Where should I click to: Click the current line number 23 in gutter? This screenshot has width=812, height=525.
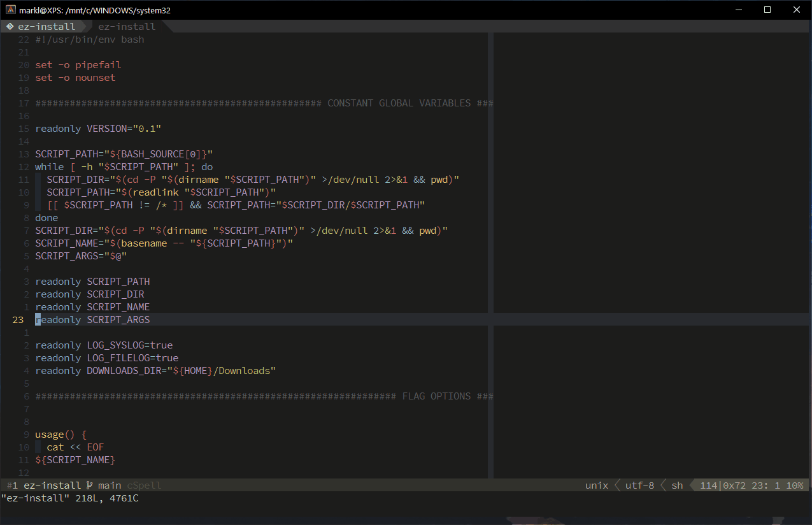(x=18, y=320)
